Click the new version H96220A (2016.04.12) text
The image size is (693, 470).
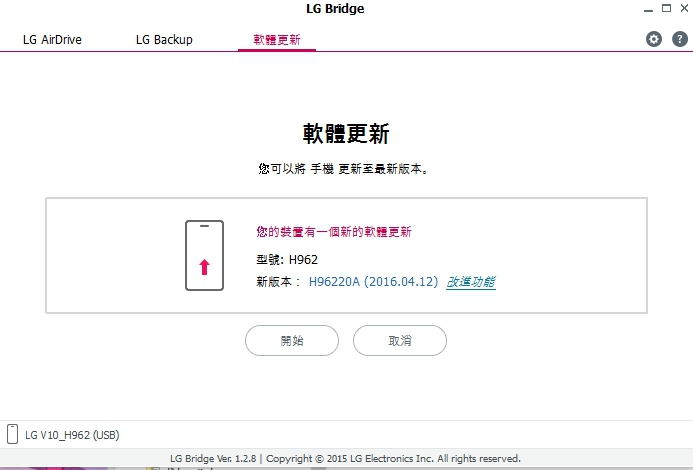point(373,282)
